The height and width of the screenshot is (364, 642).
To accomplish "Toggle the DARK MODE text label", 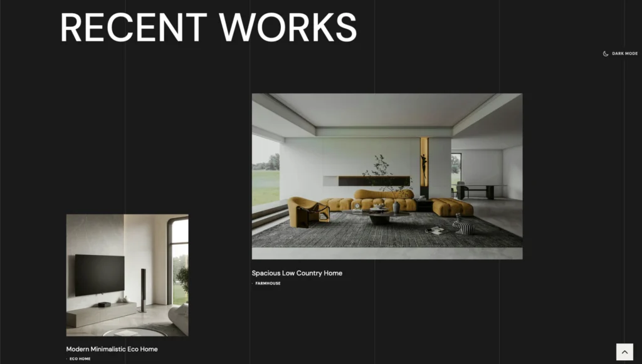I will [x=624, y=54].
